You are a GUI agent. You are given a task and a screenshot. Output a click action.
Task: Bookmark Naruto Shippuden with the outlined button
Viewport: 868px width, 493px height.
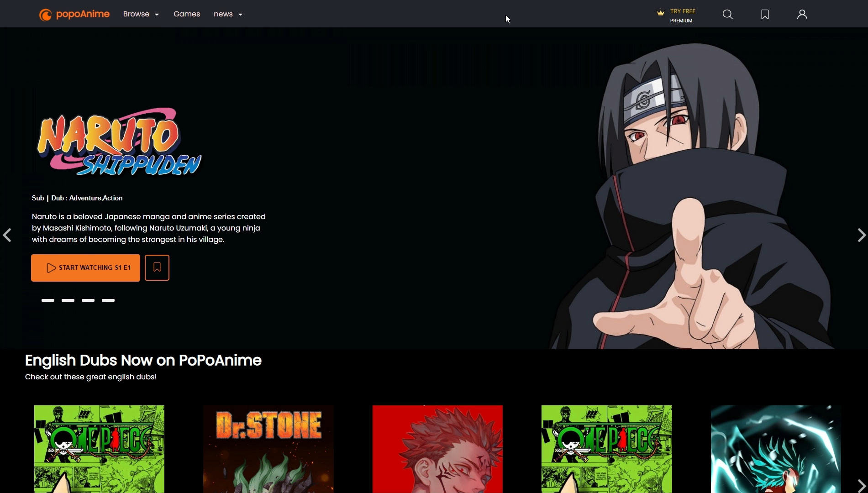tap(157, 267)
